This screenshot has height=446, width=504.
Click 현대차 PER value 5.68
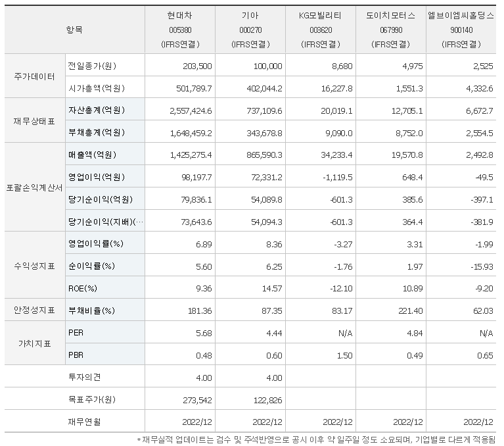click(x=204, y=334)
